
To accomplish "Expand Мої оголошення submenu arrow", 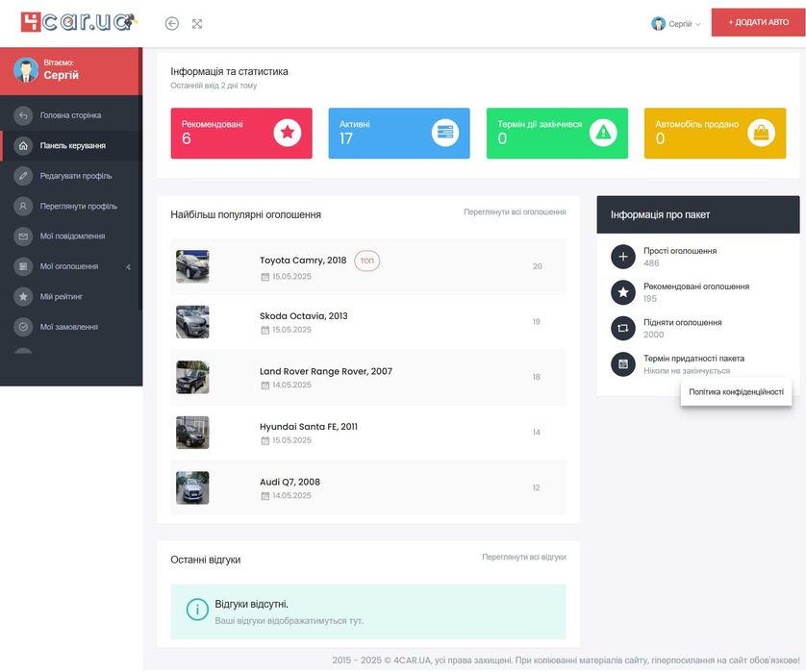I will (x=129, y=266).
